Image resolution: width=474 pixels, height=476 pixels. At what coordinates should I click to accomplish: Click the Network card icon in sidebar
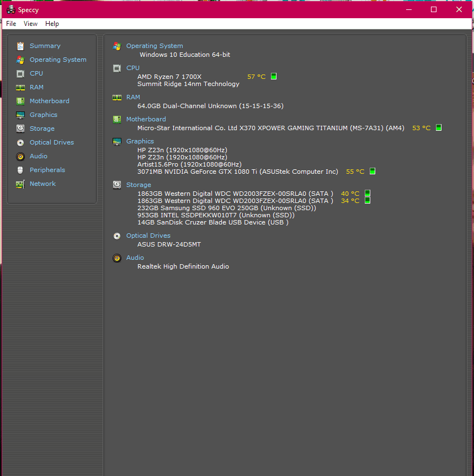tap(20, 184)
